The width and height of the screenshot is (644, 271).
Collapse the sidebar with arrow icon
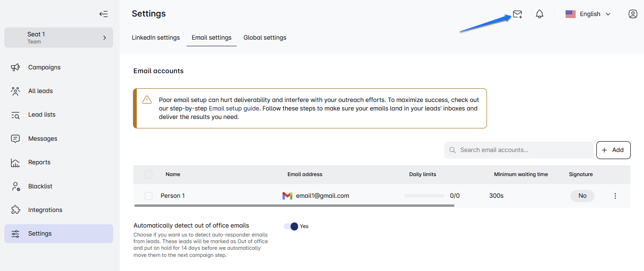[x=104, y=14]
